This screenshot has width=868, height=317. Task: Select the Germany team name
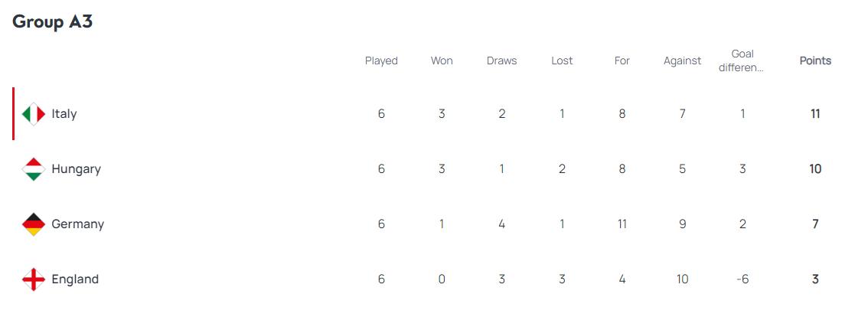(x=77, y=224)
